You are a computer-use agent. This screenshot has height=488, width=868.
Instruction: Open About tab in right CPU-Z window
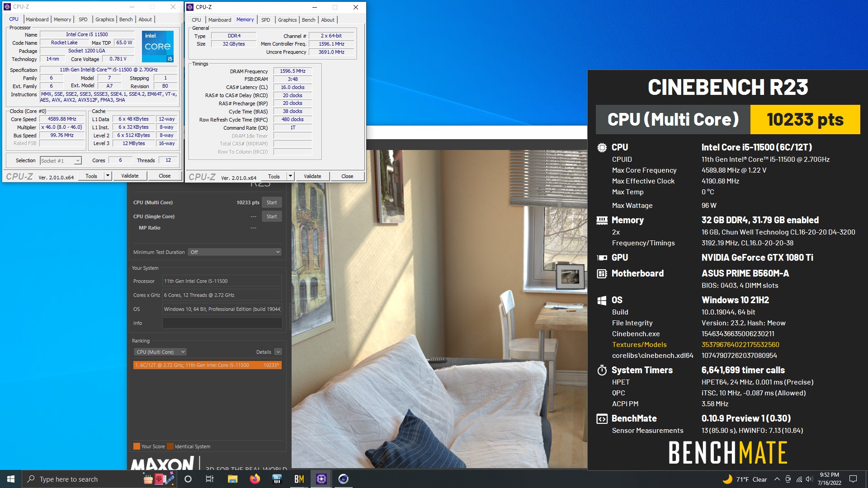tap(328, 20)
